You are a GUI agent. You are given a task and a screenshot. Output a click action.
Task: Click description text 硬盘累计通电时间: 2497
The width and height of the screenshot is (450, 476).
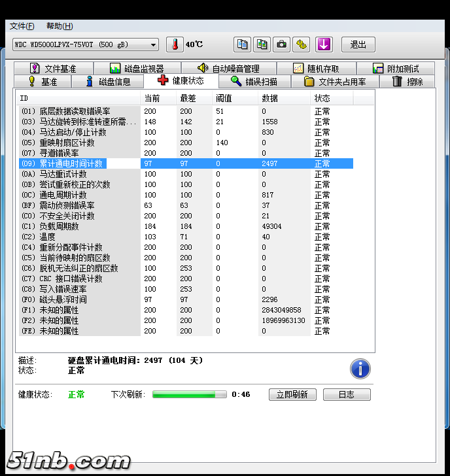click(x=115, y=360)
